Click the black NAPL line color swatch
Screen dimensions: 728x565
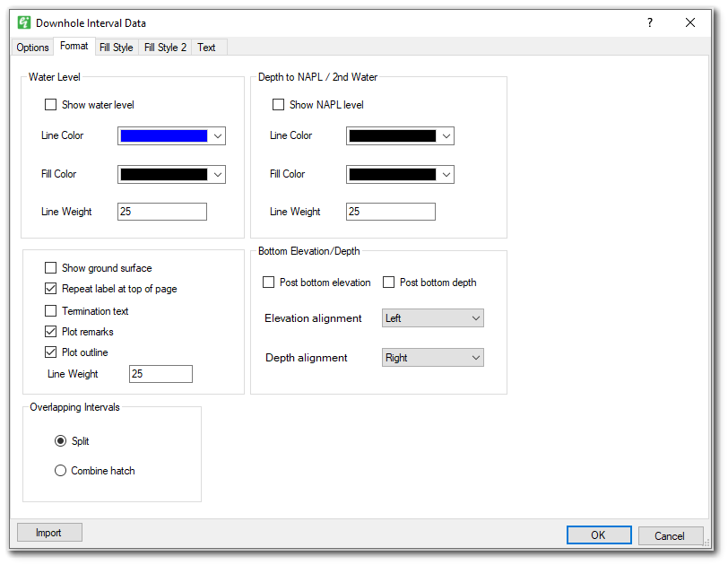(393, 135)
